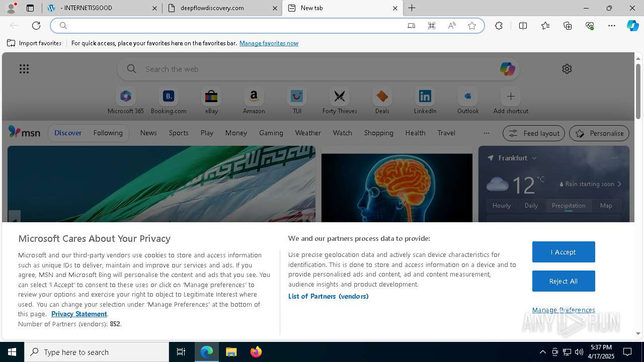The height and width of the screenshot is (362, 644).
Task: Open the Extensions icon in toolbar
Action: pyautogui.click(x=499, y=26)
